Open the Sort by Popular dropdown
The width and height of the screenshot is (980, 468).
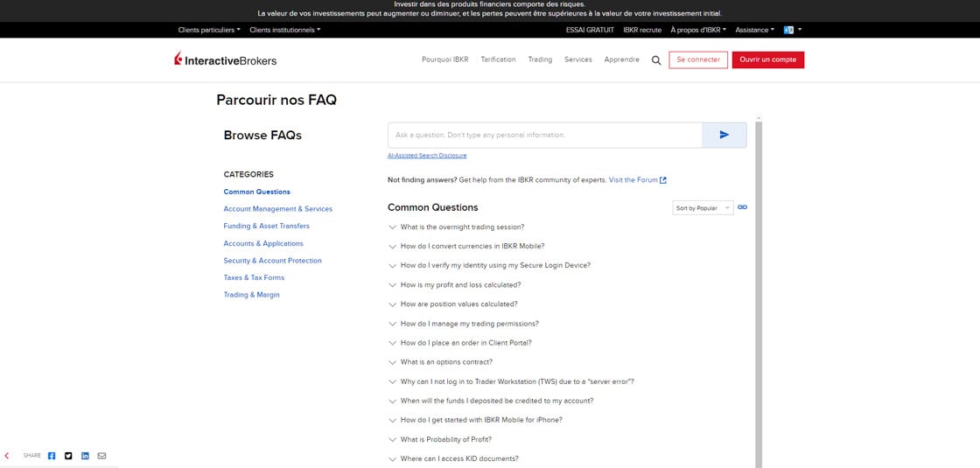(x=703, y=208)
